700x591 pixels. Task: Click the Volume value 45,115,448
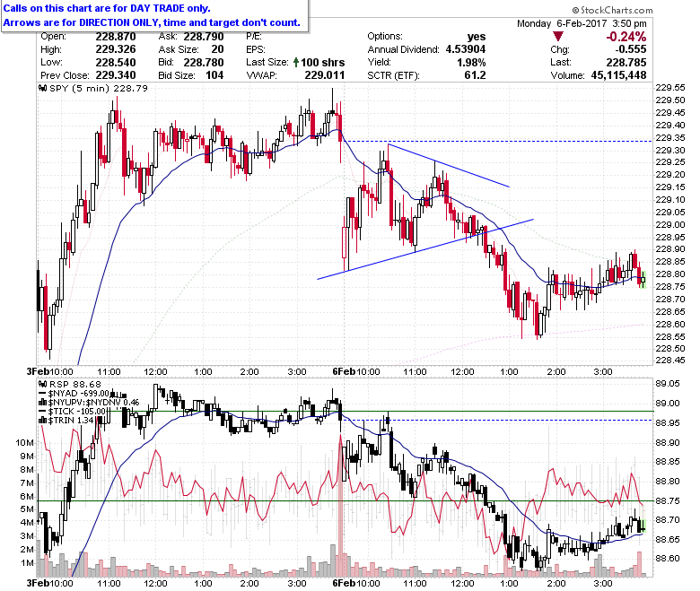coord(618,75)
